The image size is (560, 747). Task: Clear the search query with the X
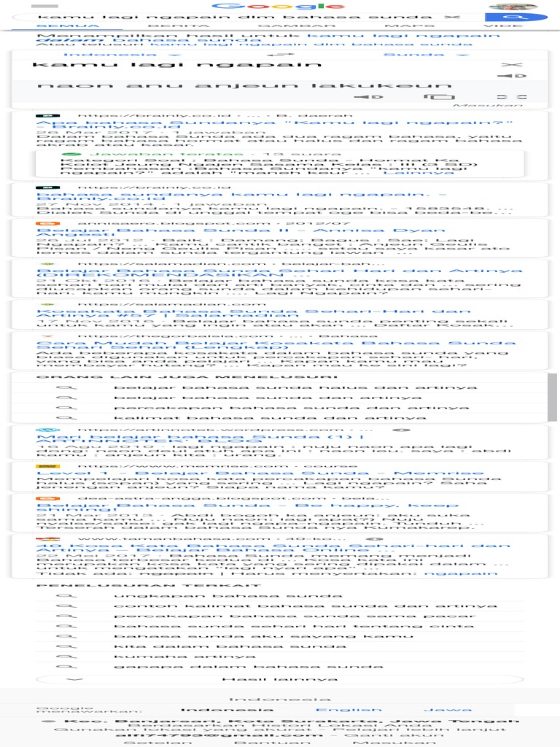[x=452, y=18]
